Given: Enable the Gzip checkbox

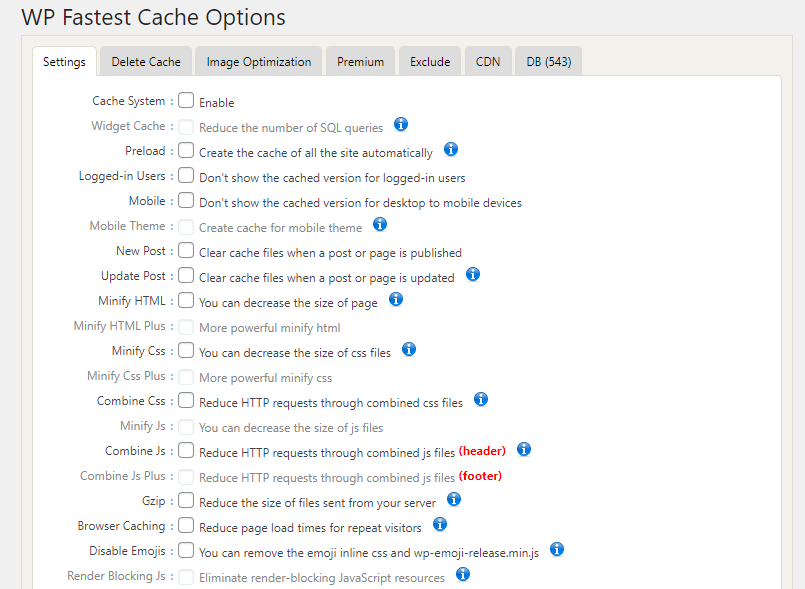Looking at the screenshot, I should 186,500.
